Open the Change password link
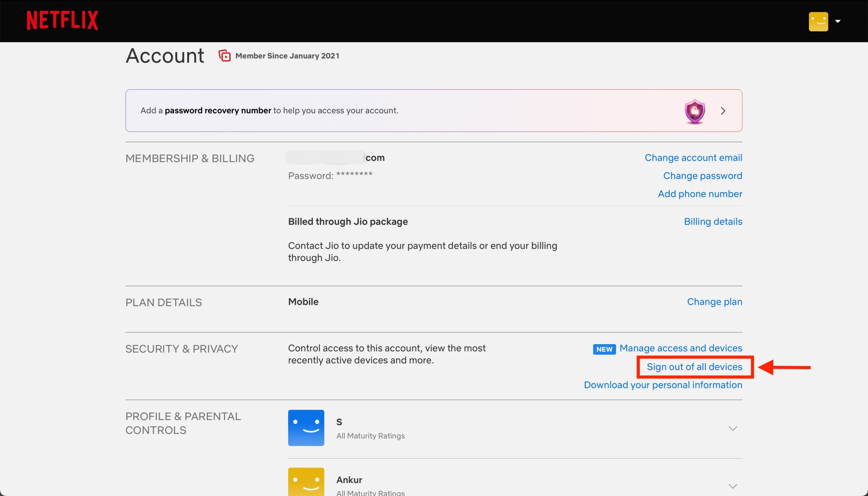Image resolution: width=868 pixels, height=496 pixels. (x=702, y=176)
